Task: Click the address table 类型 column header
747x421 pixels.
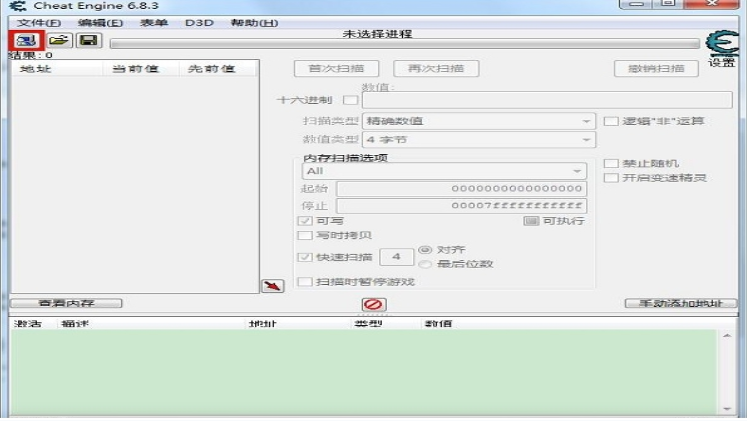Action: click(x=385, y=324)
